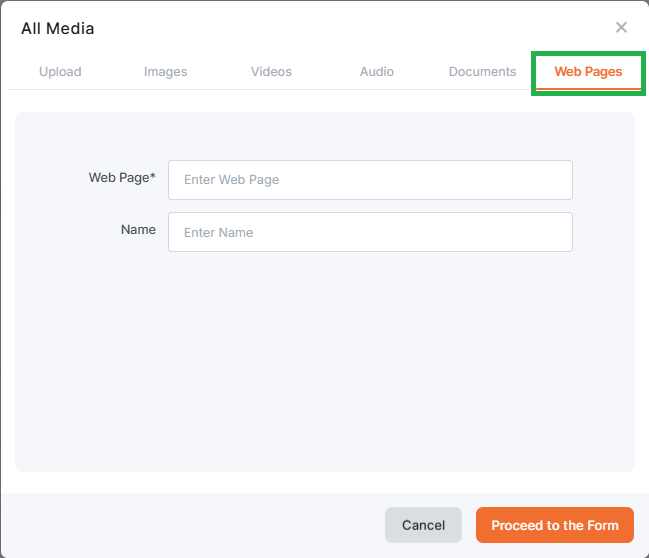Click empty space below the Name field
The image size is (649, 558).
(x=325, y=360)
